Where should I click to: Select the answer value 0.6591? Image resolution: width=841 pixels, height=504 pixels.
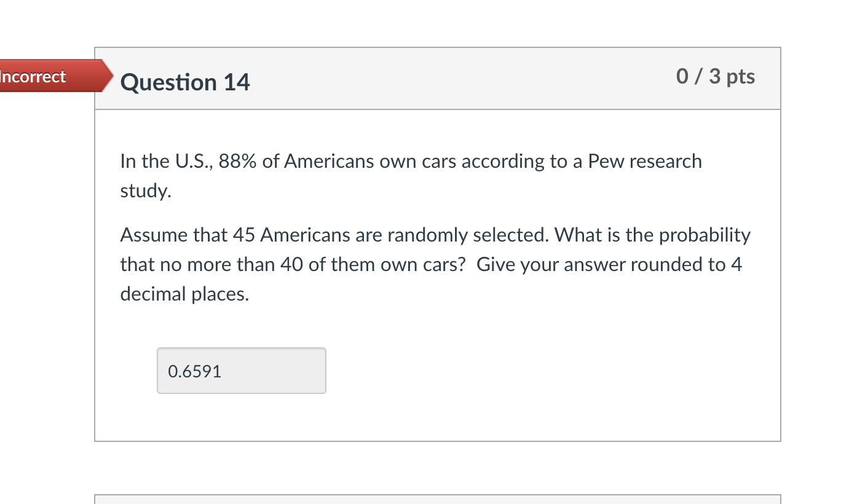click(x=194, y=371)
